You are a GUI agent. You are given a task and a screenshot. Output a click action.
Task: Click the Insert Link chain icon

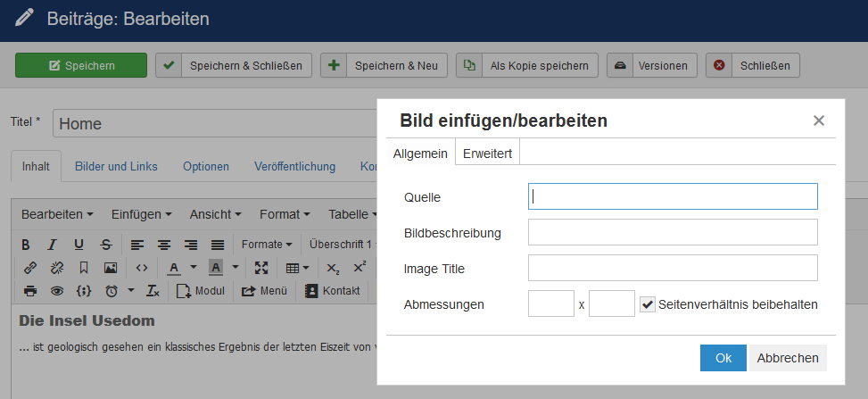29,268
